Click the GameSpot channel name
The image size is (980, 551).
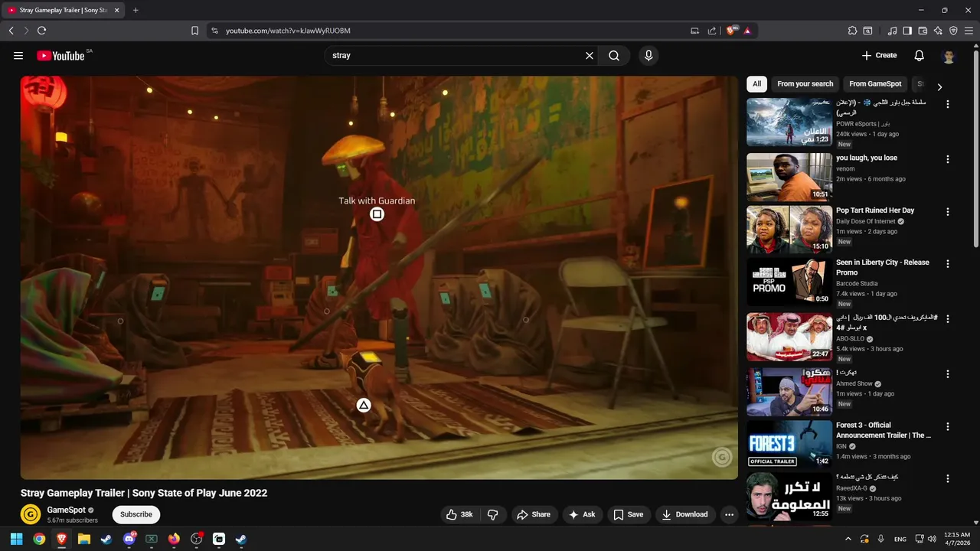point(66,510)
